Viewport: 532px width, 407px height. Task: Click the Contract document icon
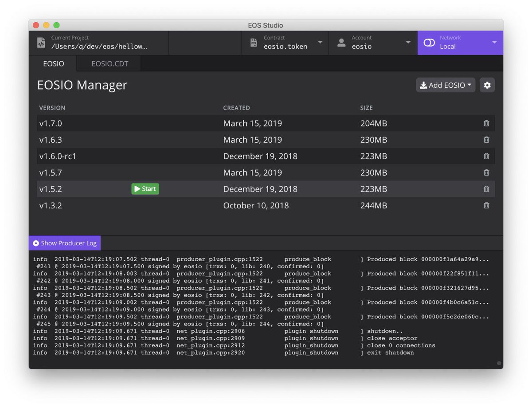pos(254,42)
